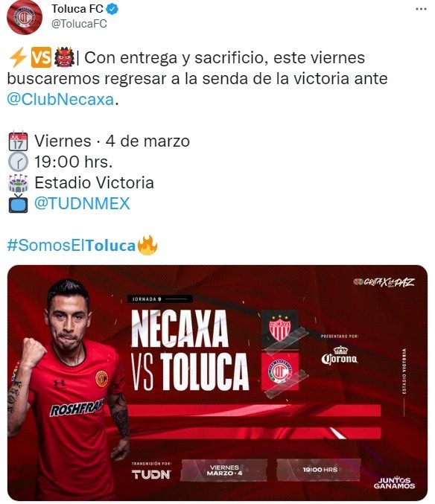Open the three-dot more options menu
This screenshot has width=435, height=504.
[421, 9]
